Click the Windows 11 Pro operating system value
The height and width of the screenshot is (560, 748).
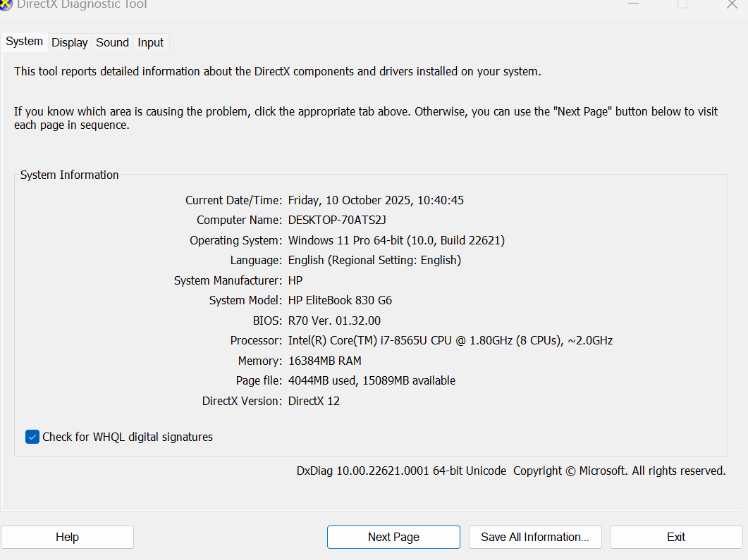coord(396,240)
